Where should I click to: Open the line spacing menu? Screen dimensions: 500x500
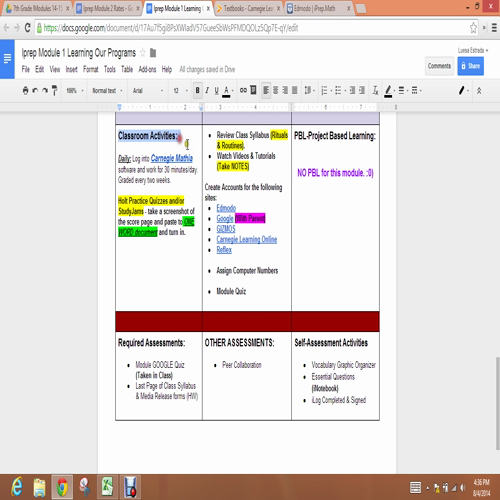309,90
